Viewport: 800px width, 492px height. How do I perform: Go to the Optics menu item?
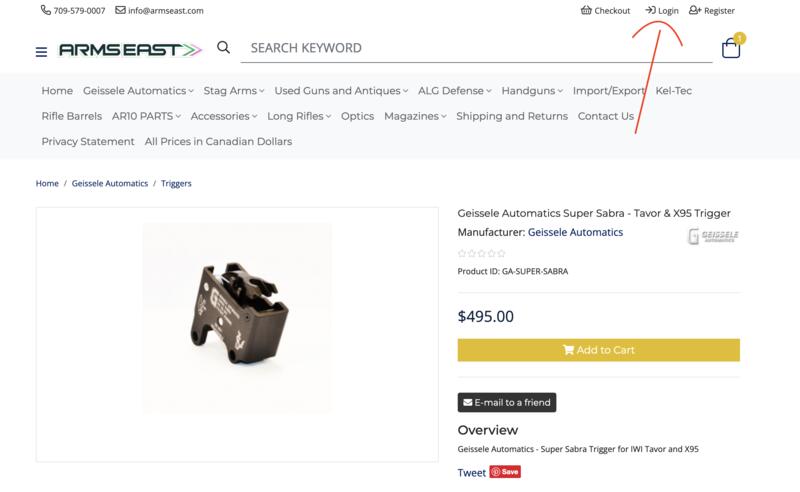(x=357, y=116)
